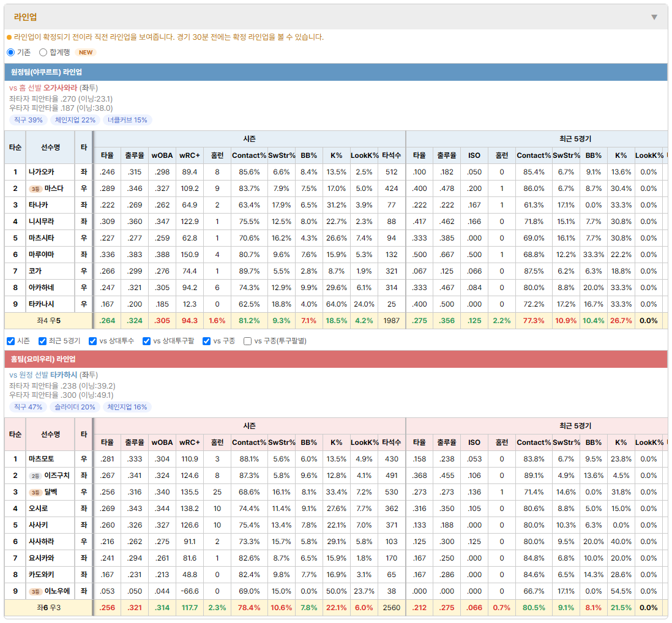
Task: Click the 체인지업 22% pitch tag
Action: 75,120
